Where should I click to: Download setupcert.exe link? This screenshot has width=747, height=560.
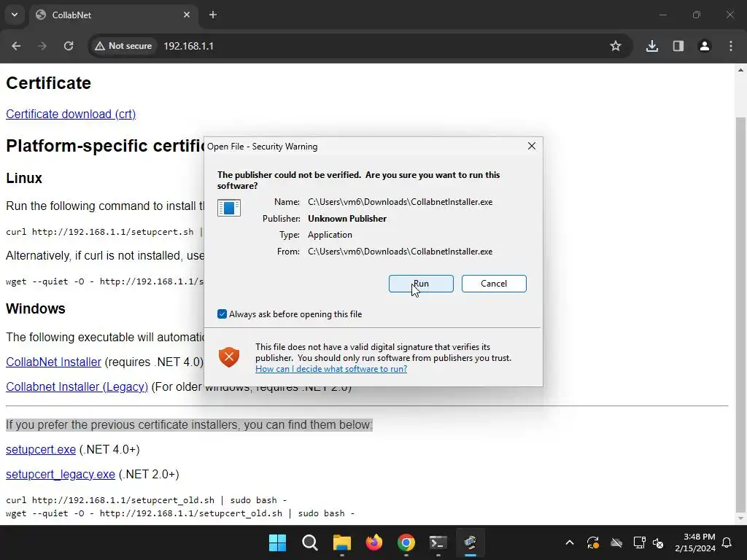click(x=41, y=449)
